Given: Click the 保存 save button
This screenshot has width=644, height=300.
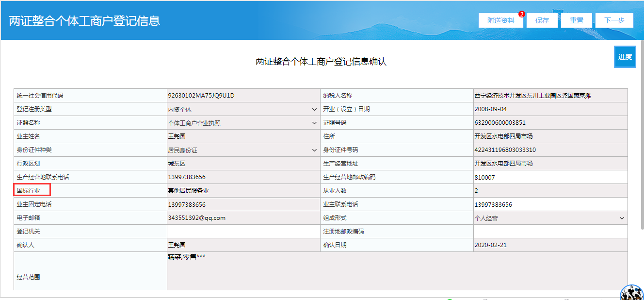Looking at the screenshot, I should tap(542, 20).
